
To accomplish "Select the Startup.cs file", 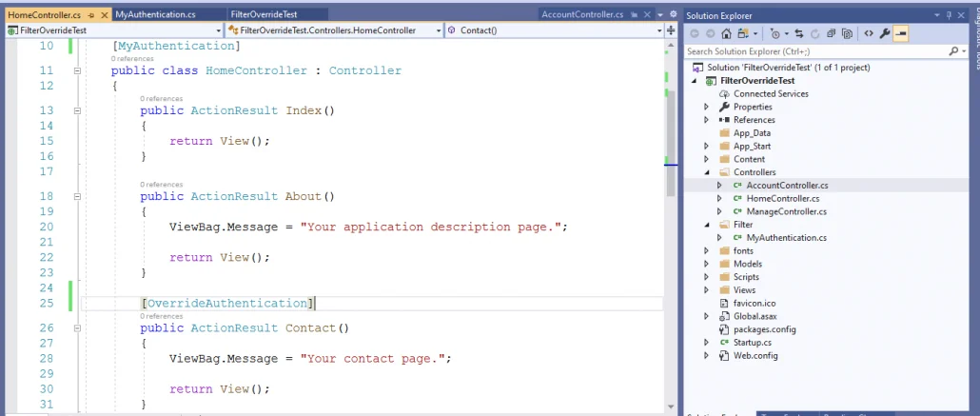I will point(752,343).
